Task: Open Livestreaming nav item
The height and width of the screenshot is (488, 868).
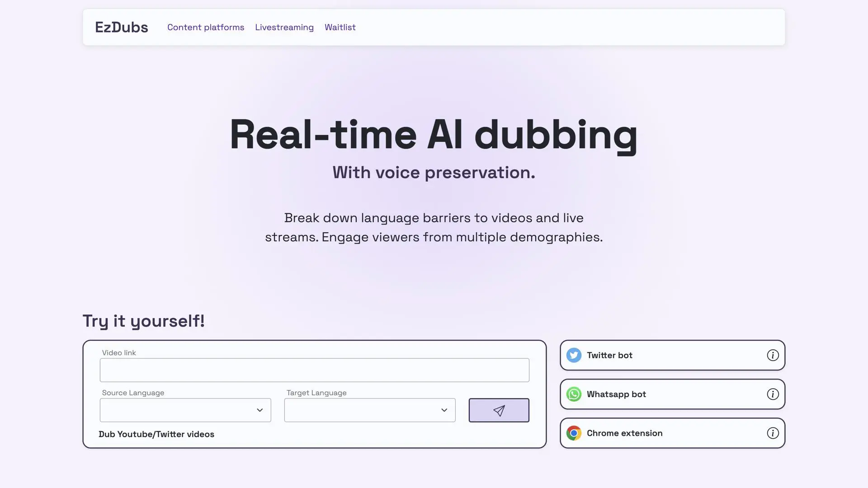Action: tap(284, 27)
